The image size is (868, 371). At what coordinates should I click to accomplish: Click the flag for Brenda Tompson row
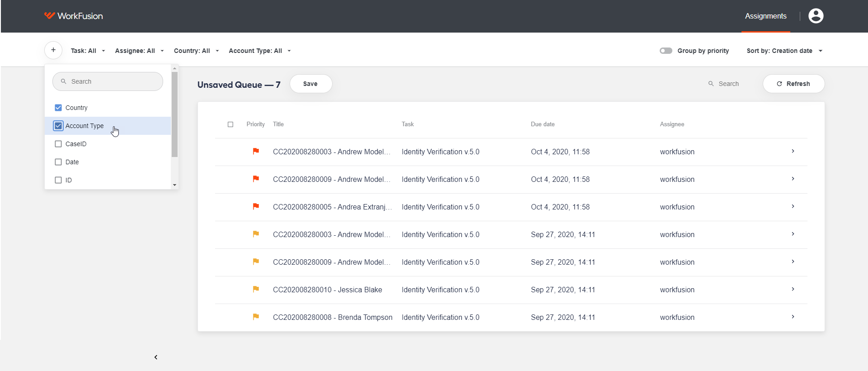click(x=256, y=317)
